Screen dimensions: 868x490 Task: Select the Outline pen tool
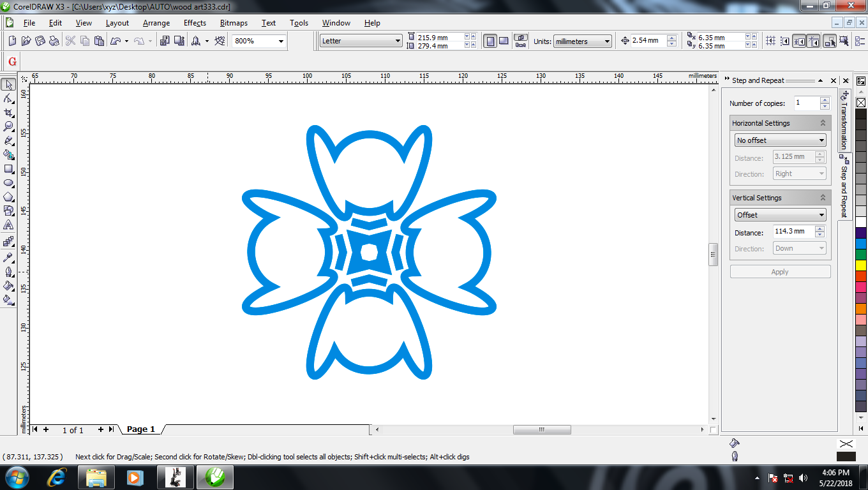point(8,272)
